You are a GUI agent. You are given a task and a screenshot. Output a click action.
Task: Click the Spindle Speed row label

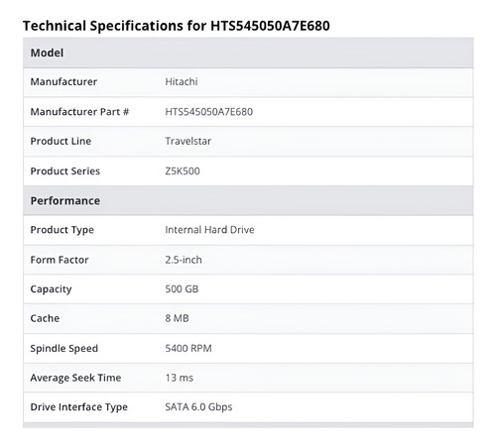(x=64, y=348)
